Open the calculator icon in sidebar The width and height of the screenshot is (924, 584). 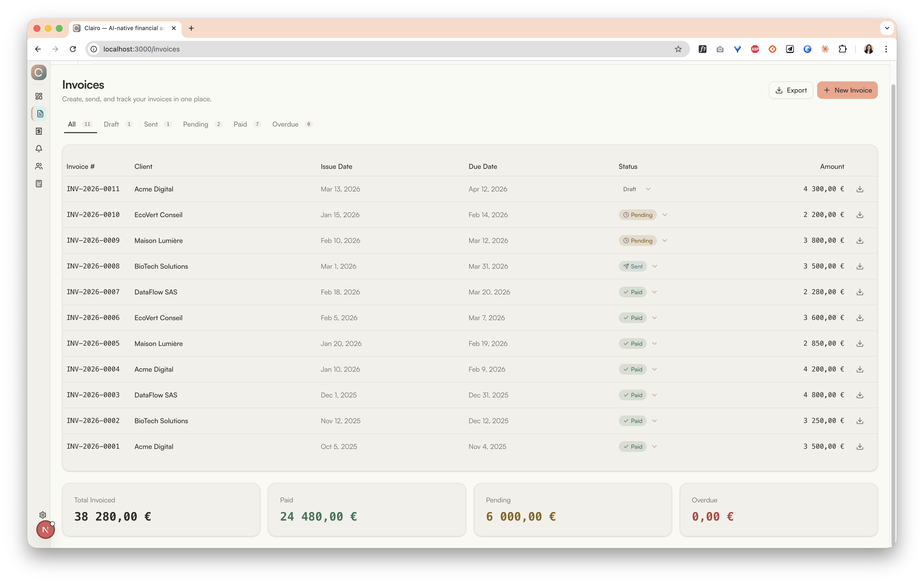click(x=39, y=183)
